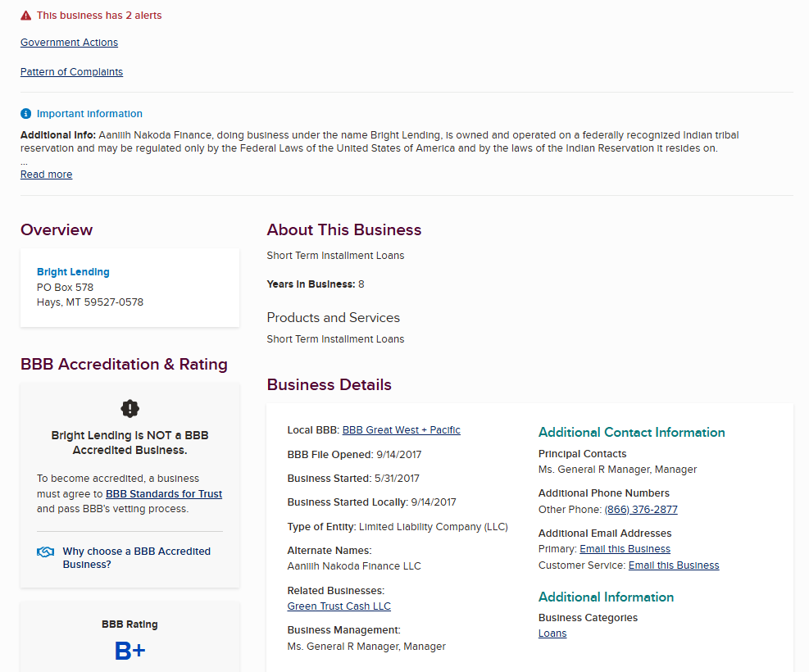Click the Overview heading

[x=57, y=229]
